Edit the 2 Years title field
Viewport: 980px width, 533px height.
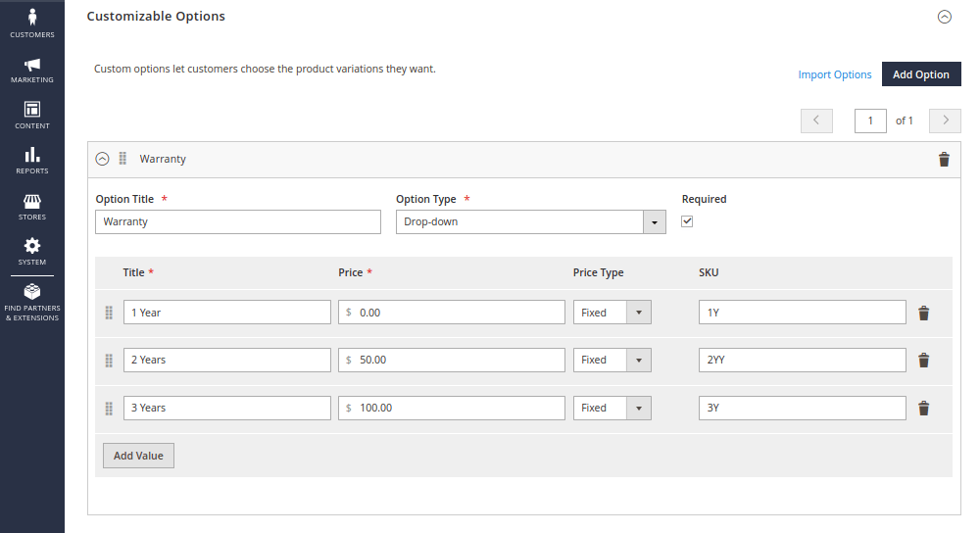coord(227,360)
